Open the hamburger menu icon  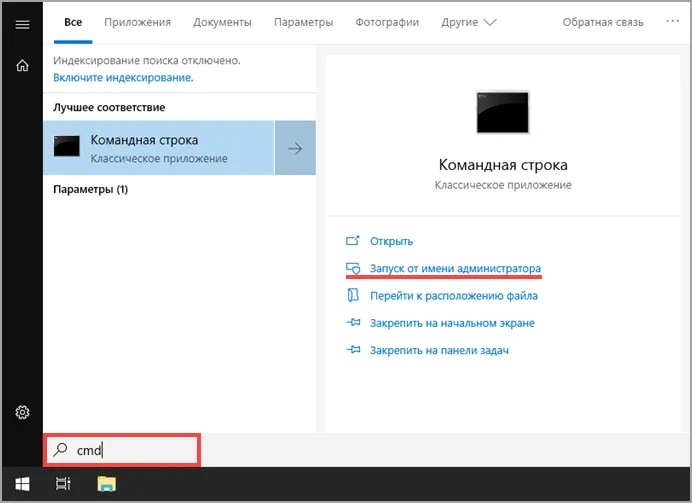[23, 24]
